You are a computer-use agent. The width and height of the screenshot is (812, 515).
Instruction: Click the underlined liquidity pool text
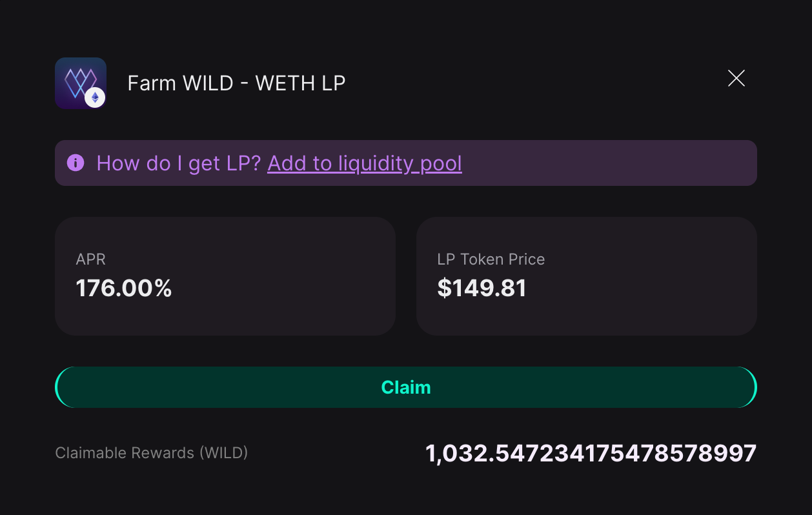pos(365,163)
